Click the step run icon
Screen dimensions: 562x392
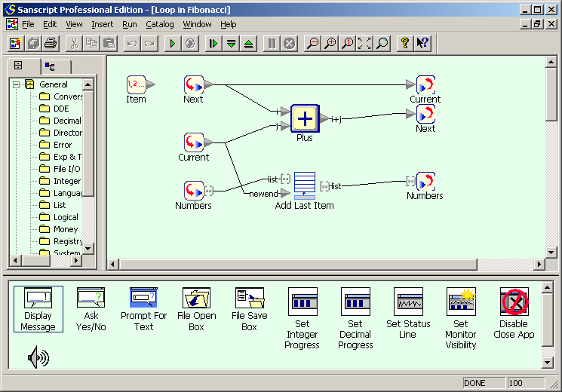pos(213,44)
